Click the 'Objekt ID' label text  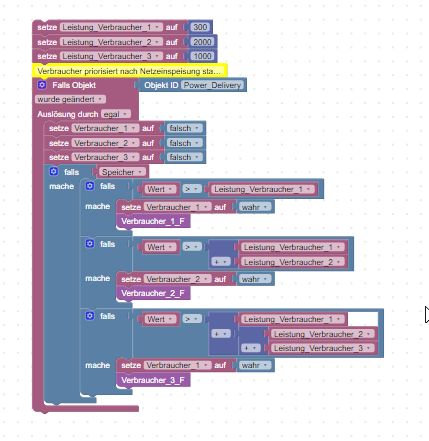[161, 85]
